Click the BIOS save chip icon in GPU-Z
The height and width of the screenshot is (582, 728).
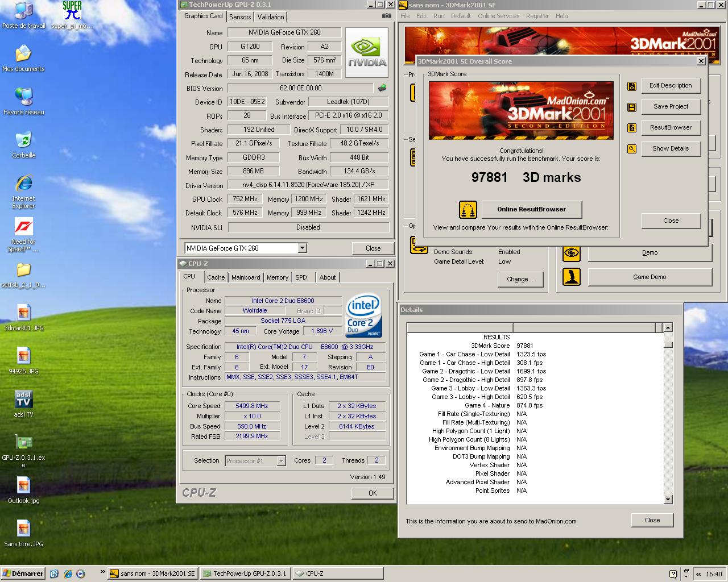tap(382, 88)
